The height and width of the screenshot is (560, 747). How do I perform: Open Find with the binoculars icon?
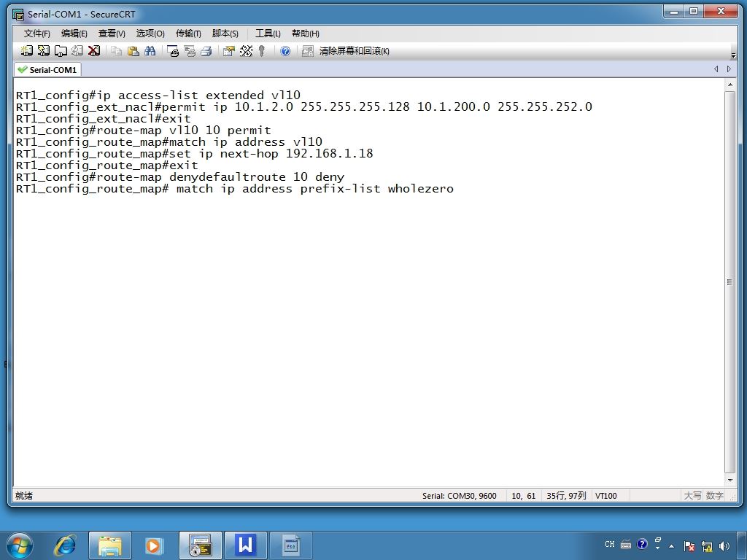(150, 51)
